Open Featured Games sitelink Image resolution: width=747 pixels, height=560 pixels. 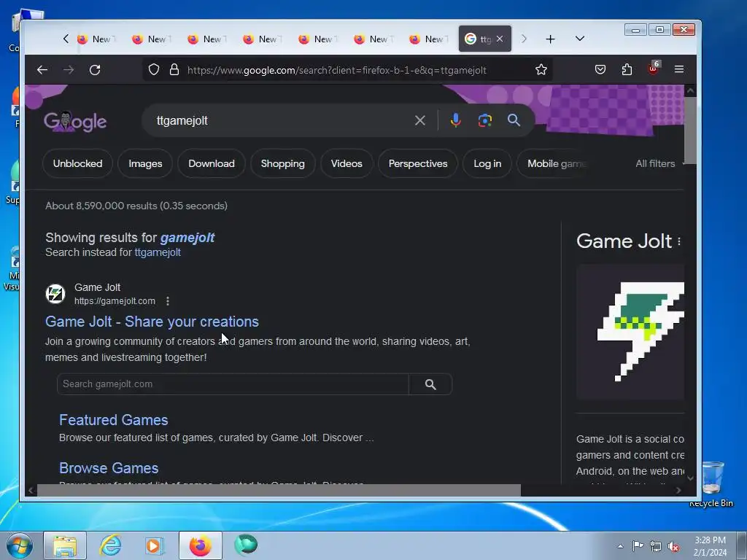click(113, 420)
